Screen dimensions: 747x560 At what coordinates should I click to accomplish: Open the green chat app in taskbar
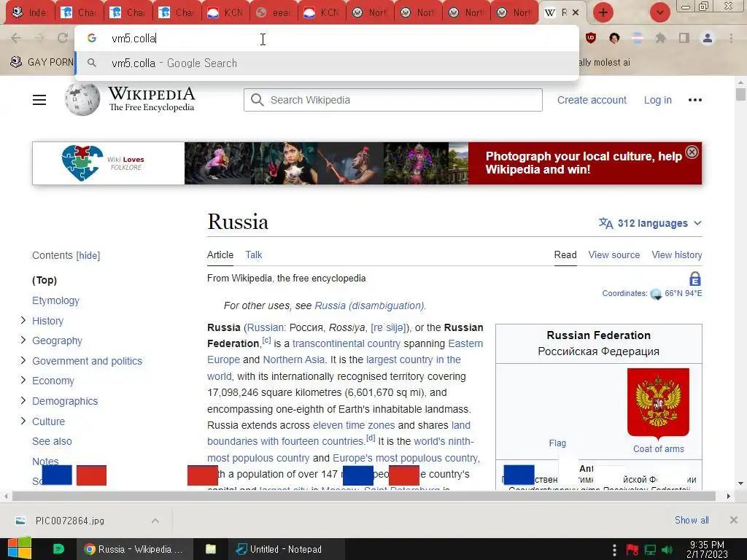[58, 549]
